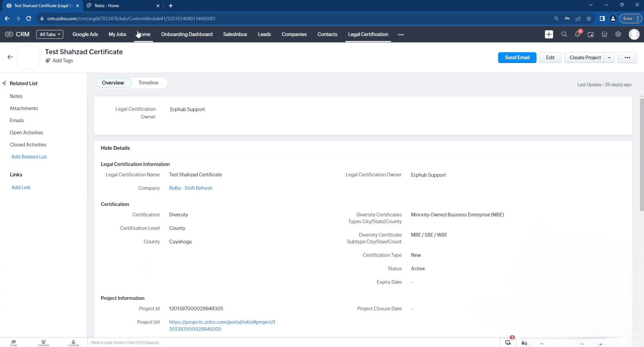Screen dimensions: 644x347
Task: Open the browser tab search chevron
Action: (x=590, y=5)
